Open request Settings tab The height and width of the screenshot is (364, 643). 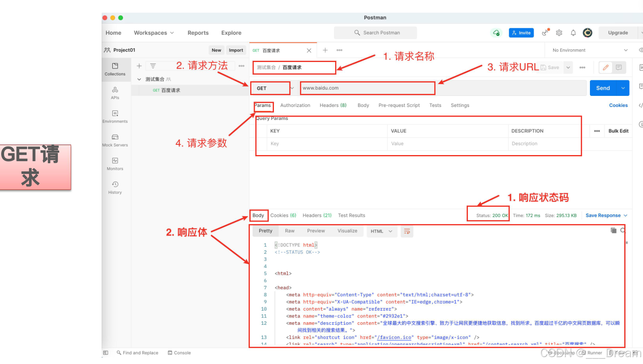tap(460, 105)
